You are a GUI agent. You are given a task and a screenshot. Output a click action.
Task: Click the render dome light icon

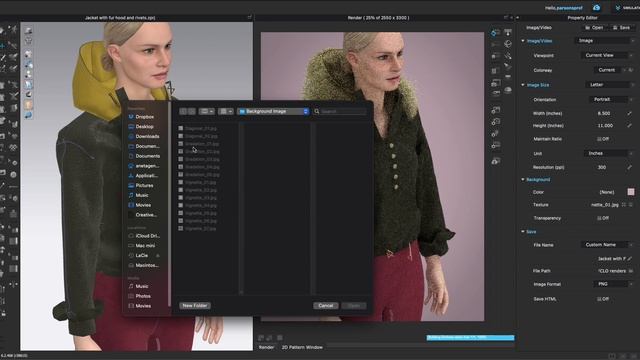coord(508,90)
